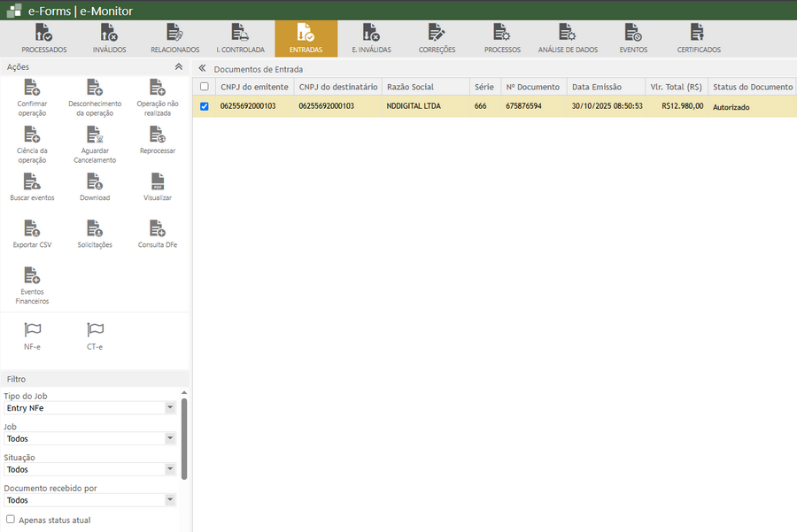Sort by Data Emissão column header
This screenshot has height=532, width=797.
point(596,87)
